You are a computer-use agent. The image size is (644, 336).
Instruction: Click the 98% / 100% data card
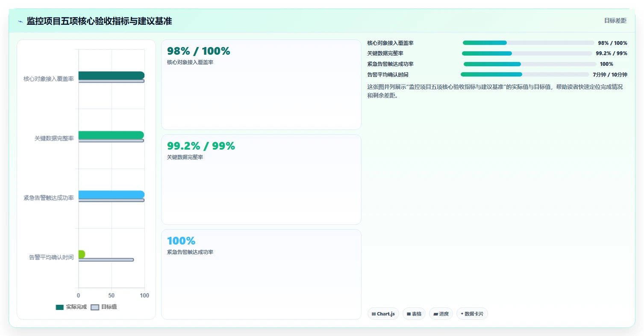coord(261,85)
